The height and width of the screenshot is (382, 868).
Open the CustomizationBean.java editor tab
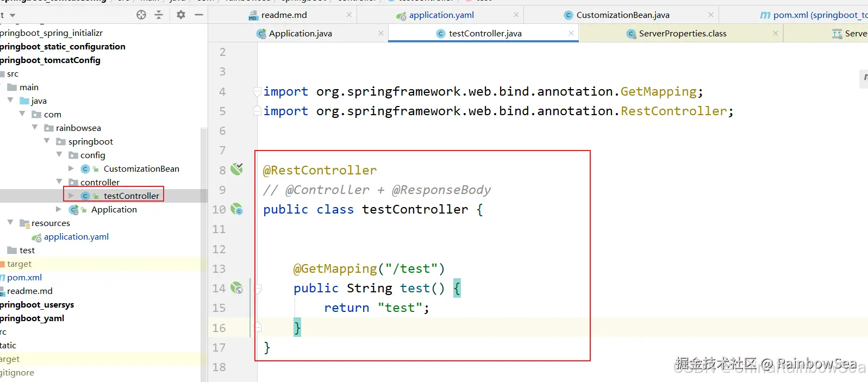[x=622, y=15]
